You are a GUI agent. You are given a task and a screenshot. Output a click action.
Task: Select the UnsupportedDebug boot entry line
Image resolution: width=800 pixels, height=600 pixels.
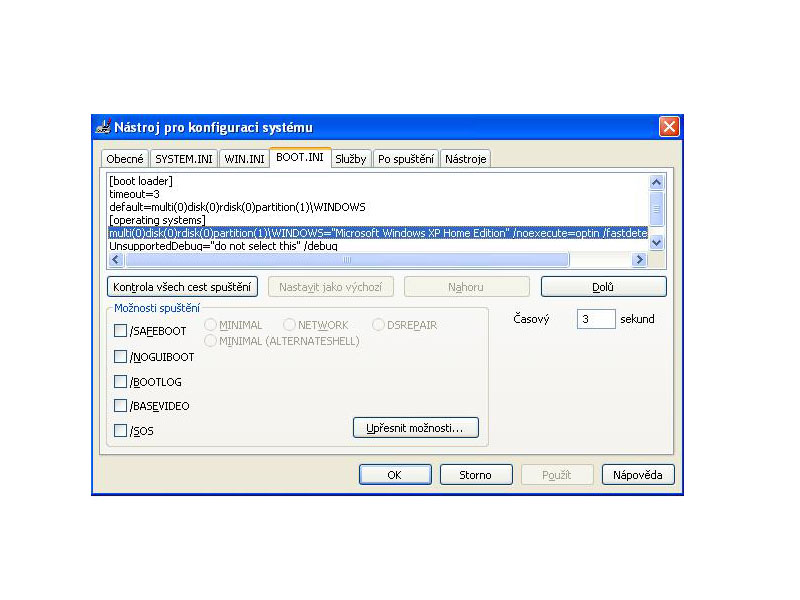tap(223, 246)
